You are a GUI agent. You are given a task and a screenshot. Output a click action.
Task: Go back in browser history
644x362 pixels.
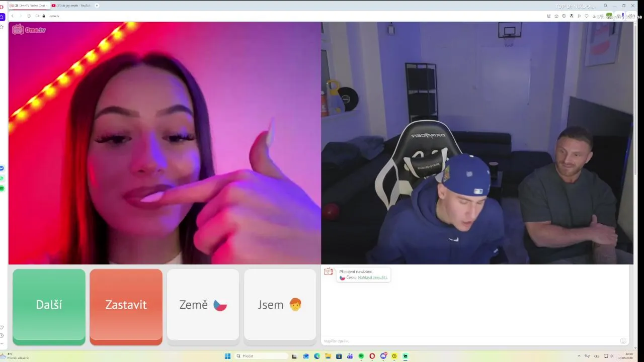13,16
